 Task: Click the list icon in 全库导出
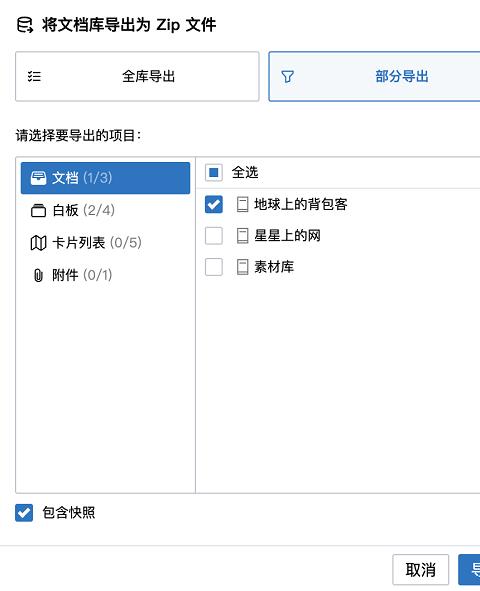point(34,77)
